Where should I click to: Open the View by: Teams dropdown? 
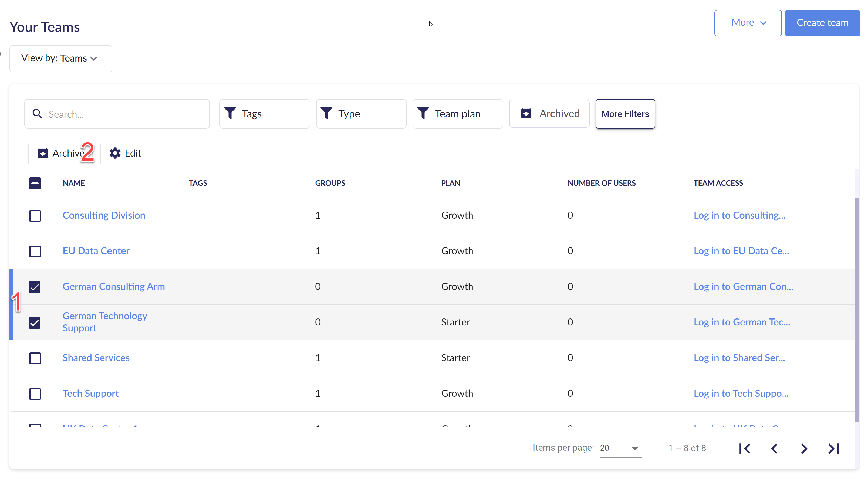point(61,59)
